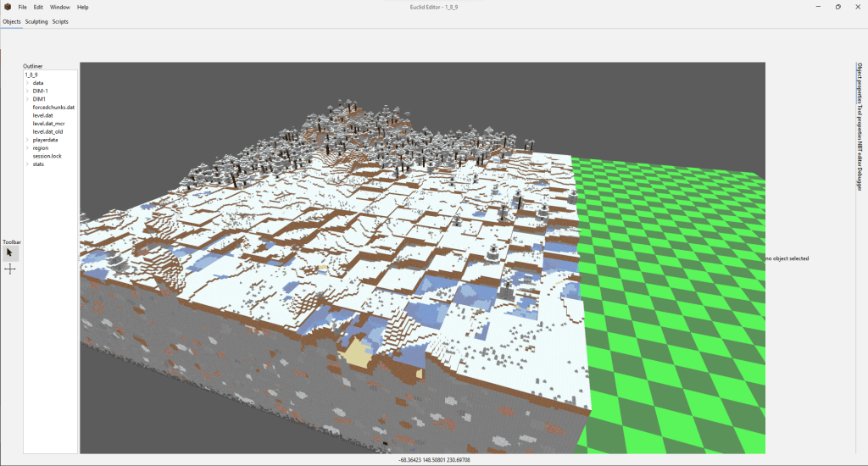This screenshot has width=868, height=466.
Task: Open the Tool properties vertical tab
Action: (x=860, y=121)
